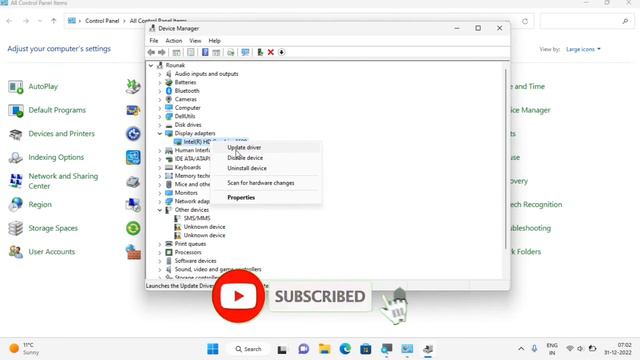
Task: Click the Back arrow in Device Manager toolbar
Action: click(151, 52)
